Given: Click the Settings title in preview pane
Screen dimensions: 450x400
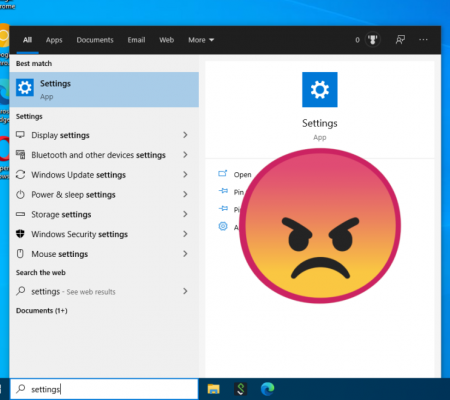Looking at the screenshot, I should [x=320, y=123].
